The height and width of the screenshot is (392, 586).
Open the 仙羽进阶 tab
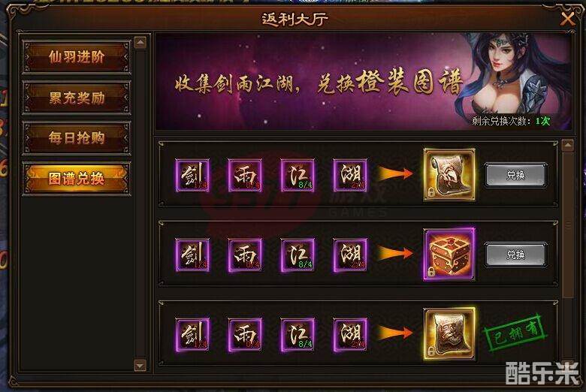pyautogui.click(x=76, y=57)
